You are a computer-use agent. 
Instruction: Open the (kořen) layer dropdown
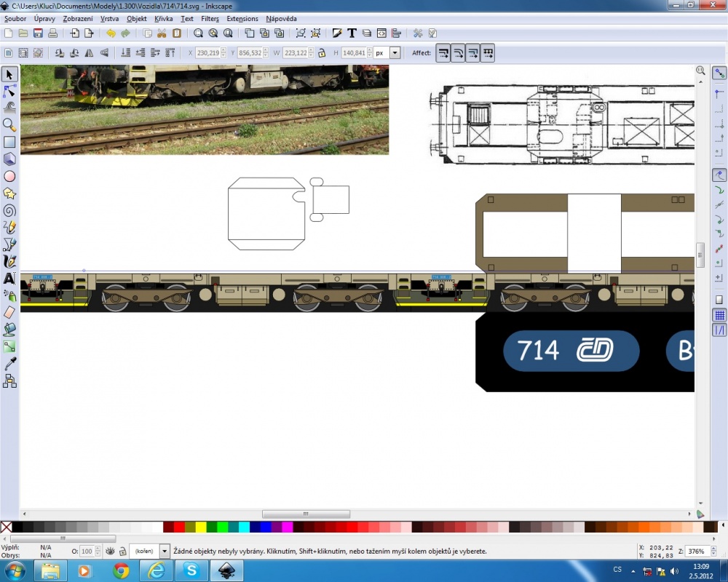pos(165,551)
